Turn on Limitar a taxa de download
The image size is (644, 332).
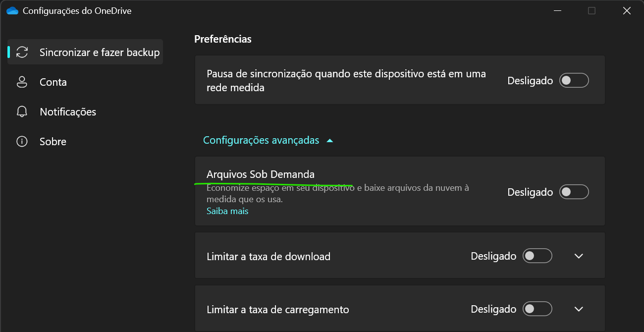coord(537,256)
